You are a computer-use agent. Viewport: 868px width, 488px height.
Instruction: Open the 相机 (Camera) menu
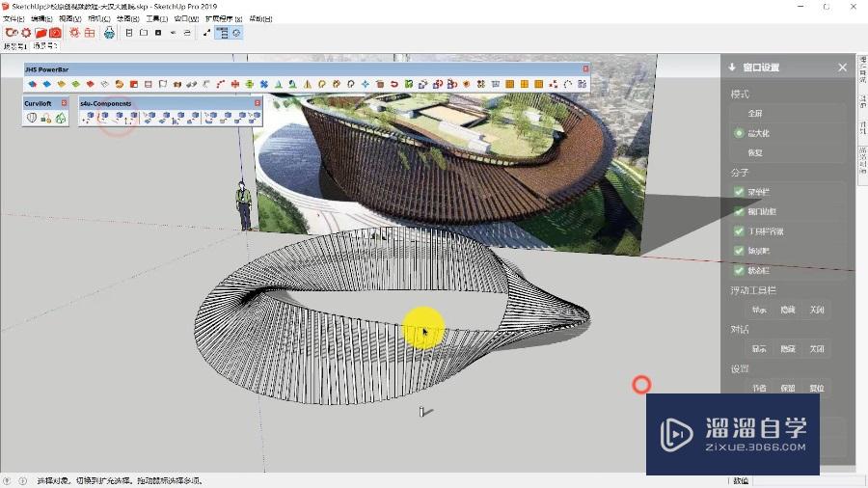click(x=99, y=19)
